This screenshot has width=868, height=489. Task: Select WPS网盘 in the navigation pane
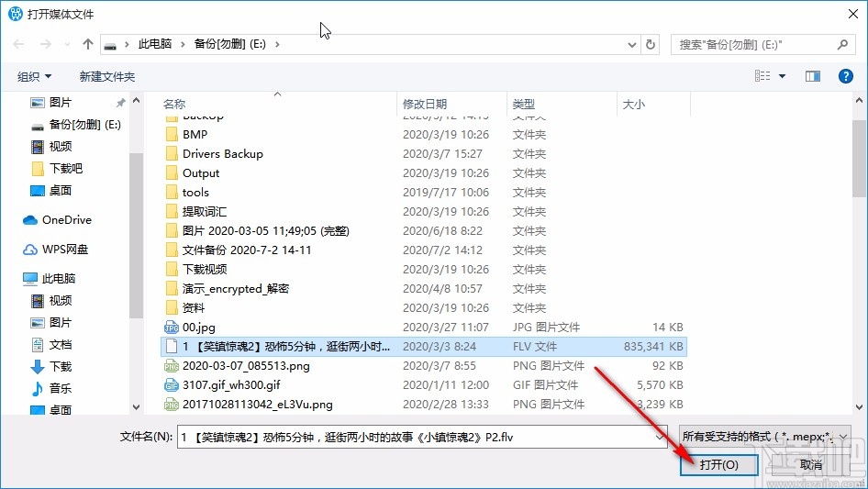pyautogui.click(x=55, y=250)
